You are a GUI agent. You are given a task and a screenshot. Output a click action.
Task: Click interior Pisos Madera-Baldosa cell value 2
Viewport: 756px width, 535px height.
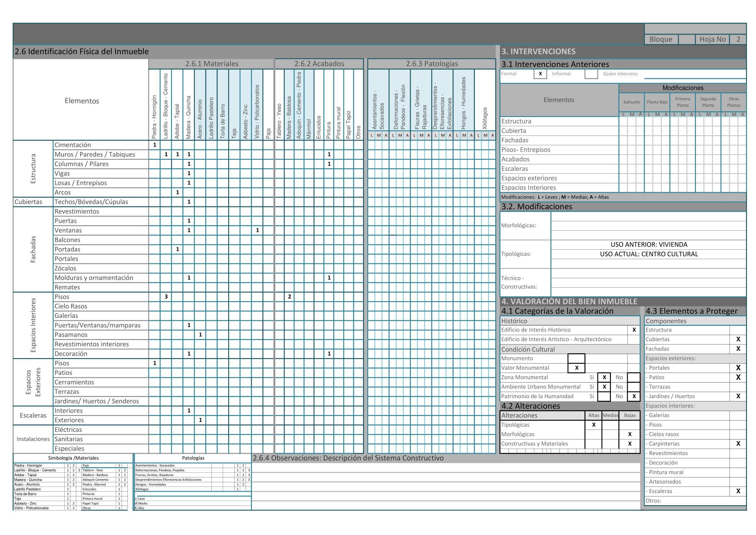[289, 297]
